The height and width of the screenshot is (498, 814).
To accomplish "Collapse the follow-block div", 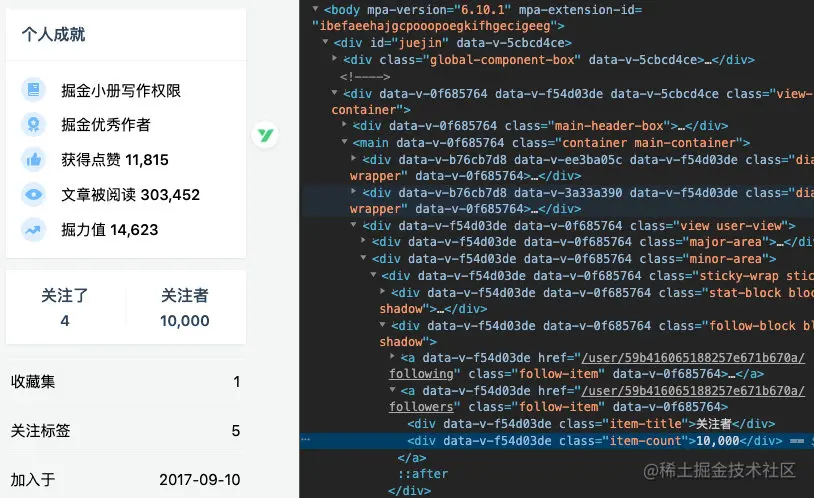I will [383, 325].
